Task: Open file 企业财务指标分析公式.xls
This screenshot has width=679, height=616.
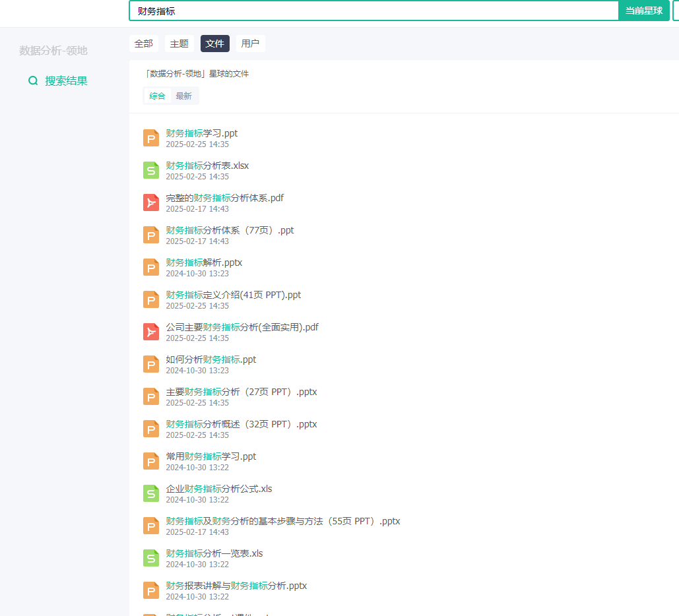Action: click(x=219, y=489)
